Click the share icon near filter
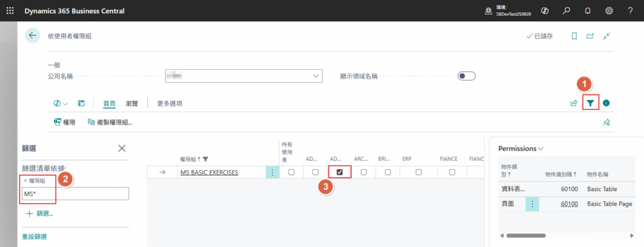 coord(574,104)
